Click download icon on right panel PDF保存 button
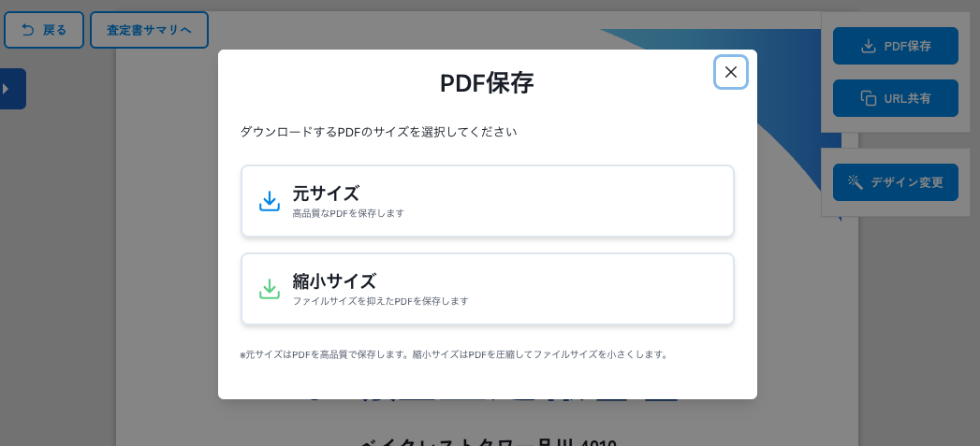 click(868, 46)
